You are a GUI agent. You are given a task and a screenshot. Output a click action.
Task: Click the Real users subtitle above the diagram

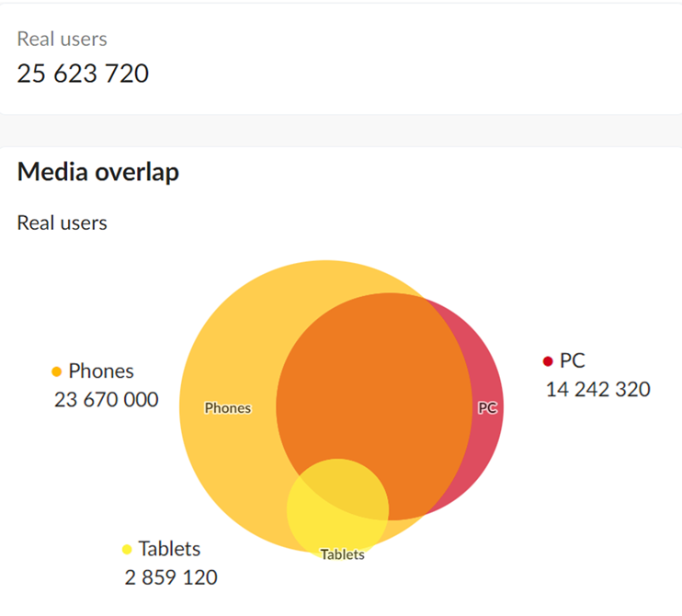63,222
